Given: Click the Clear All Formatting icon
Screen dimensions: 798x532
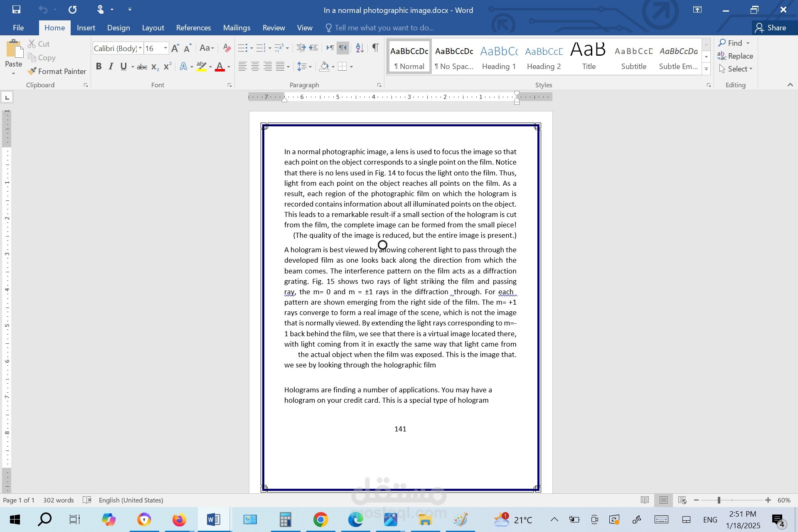Looking at the screenshot, I should 227,48.
